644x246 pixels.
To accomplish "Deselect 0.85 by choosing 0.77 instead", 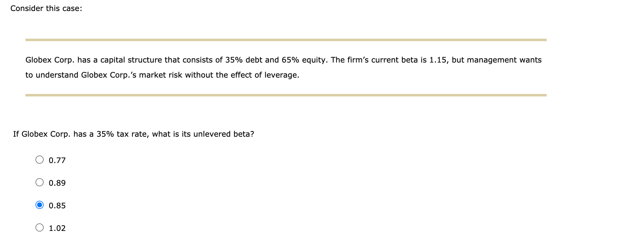I will point(40,160).
